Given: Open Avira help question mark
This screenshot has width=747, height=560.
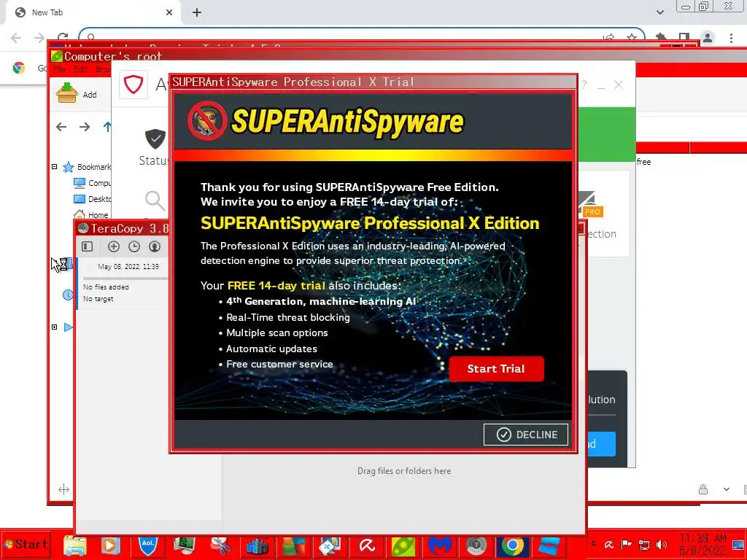Looking at the screenshot, I should (584, 85).
